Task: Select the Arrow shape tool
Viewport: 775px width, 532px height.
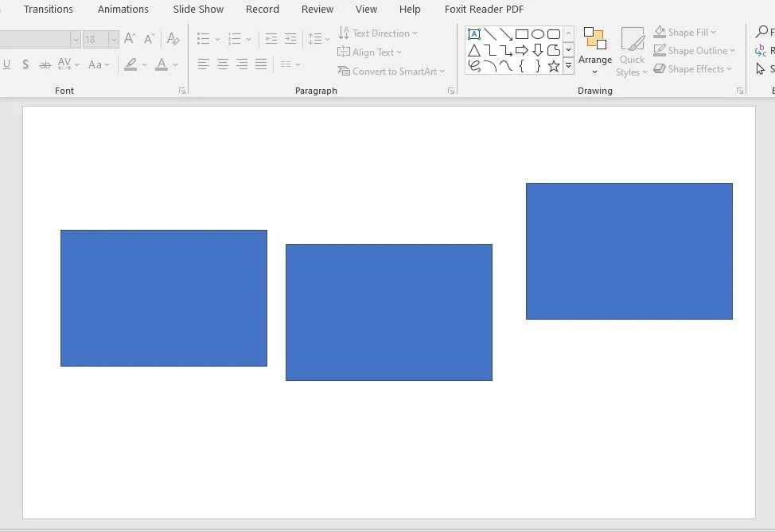Action: 505,33
